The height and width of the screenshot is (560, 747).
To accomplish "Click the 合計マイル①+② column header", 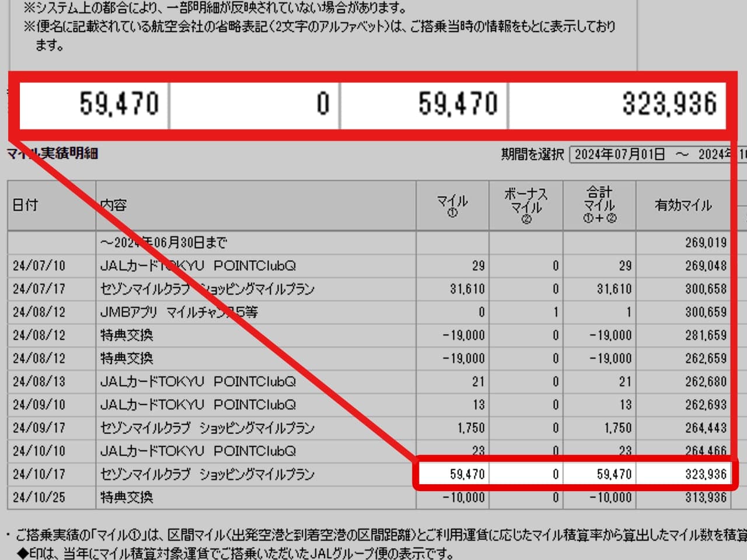I will point(599,205).
